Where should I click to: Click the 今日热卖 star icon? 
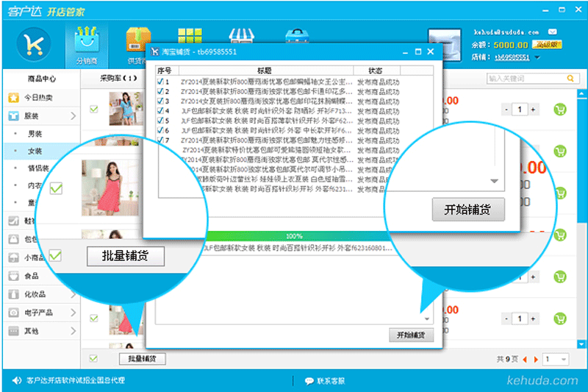tap(13, 98)
